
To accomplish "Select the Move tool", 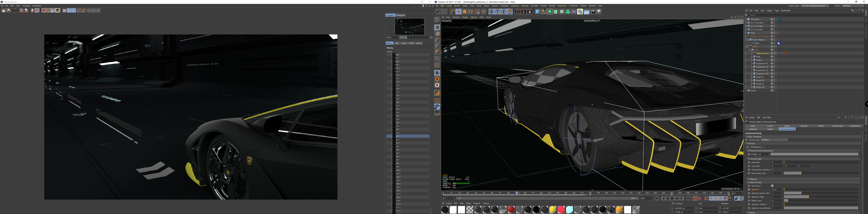I will click(459, 12).
